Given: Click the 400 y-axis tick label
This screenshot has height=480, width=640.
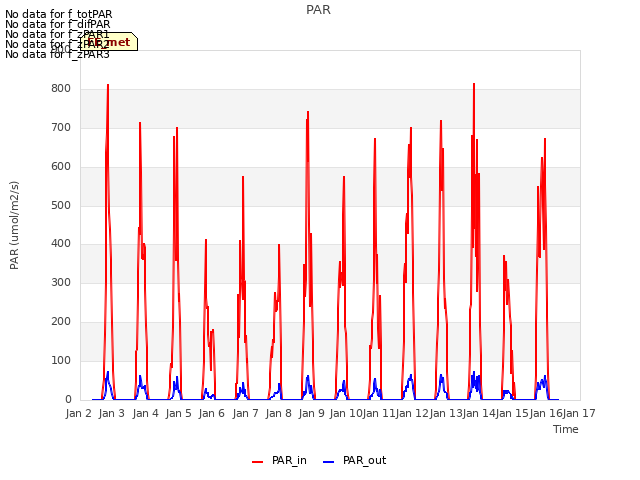Looking at the screenshot, I should coord(61,244).
